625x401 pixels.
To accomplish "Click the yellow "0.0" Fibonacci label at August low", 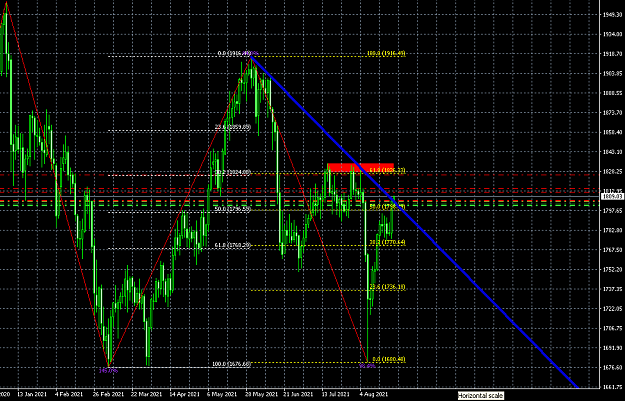I will pos(389,359).
